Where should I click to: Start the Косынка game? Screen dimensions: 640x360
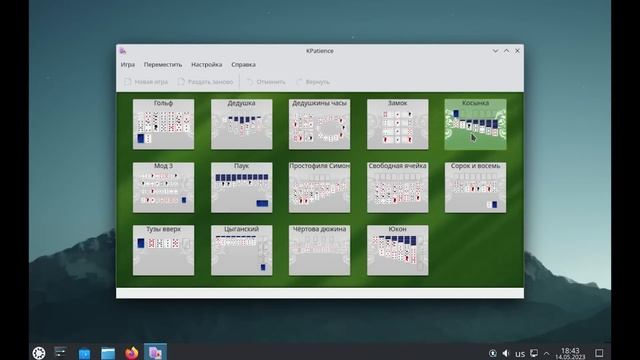476,124
